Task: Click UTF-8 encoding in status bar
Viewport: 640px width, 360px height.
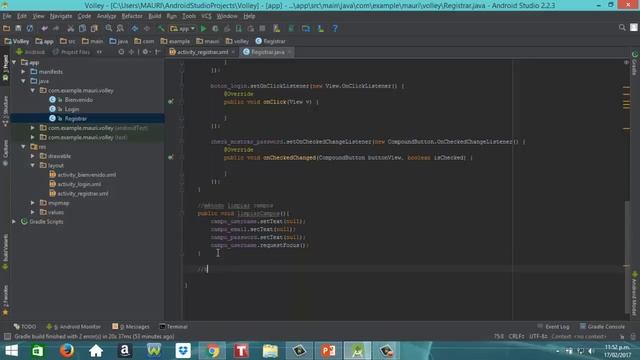Action: point(538,337)
